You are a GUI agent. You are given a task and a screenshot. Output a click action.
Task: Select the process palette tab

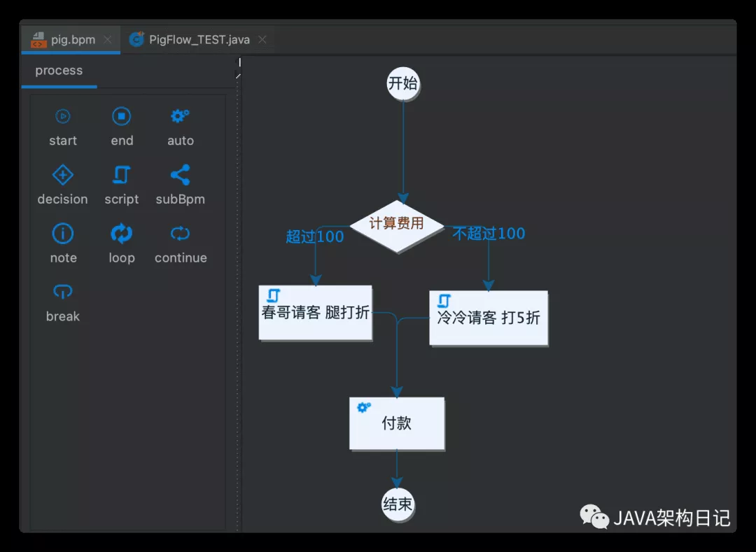pos(59,71)
